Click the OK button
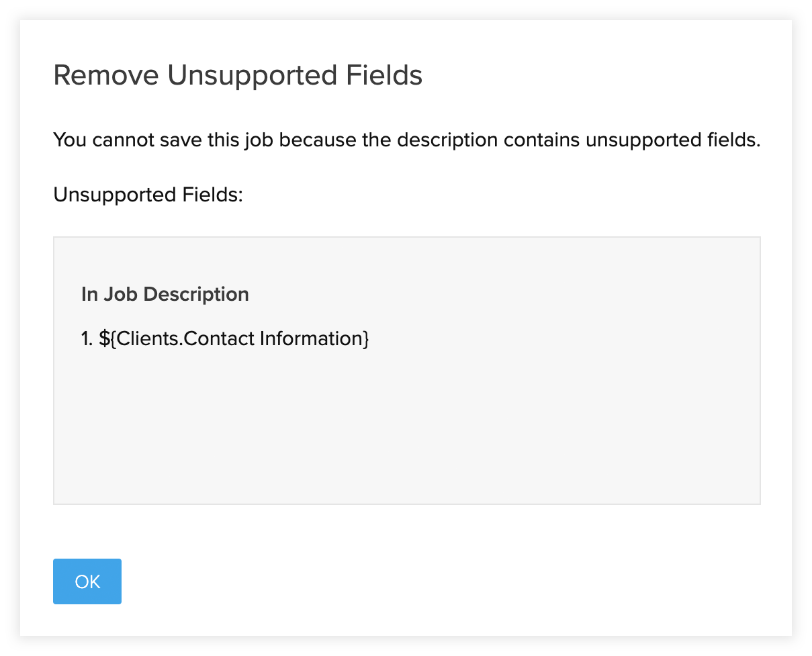 point(87,581)
